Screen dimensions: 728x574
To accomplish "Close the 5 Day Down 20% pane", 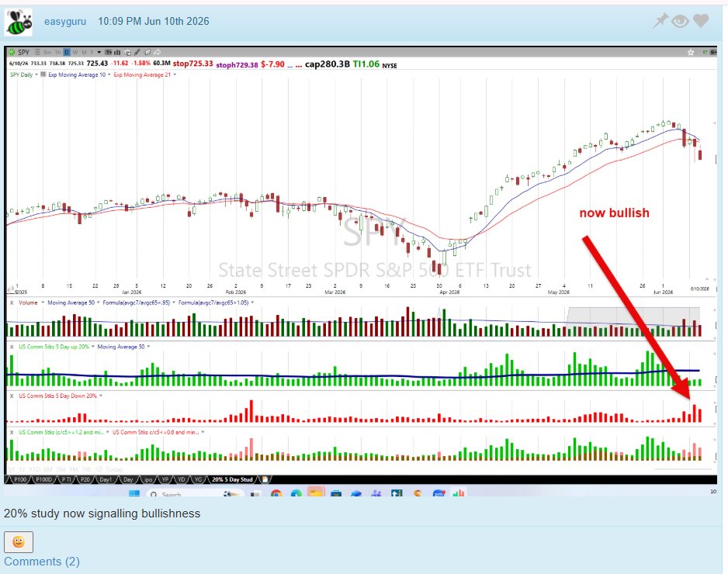I will click(12, 396).
